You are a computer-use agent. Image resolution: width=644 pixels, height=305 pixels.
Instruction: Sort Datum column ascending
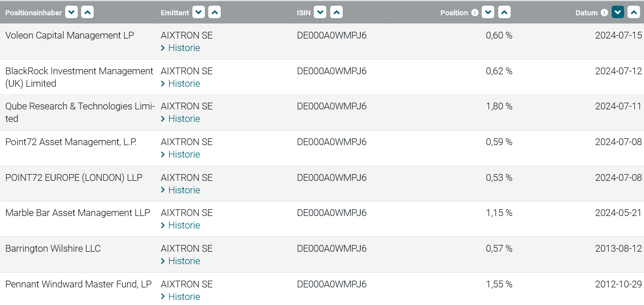[633, 12]
